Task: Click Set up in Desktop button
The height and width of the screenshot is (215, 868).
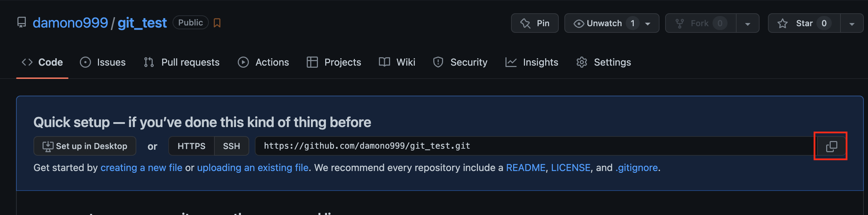Action: [x=85, y=146]
